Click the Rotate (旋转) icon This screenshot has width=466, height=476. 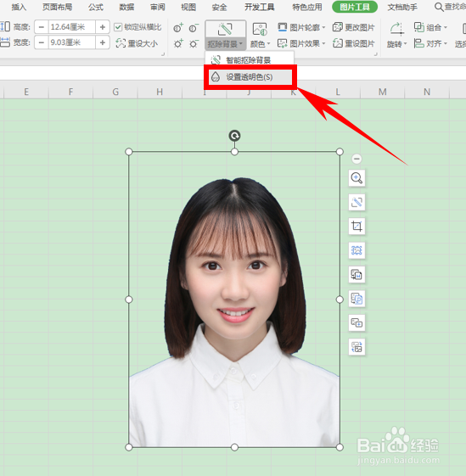pos(396,29)
